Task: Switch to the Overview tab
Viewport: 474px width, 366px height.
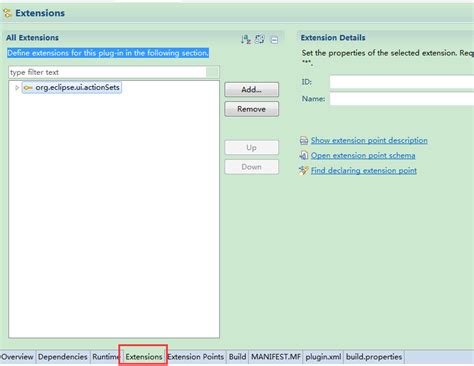Action: pyautogui.click(x=17, y=357)
